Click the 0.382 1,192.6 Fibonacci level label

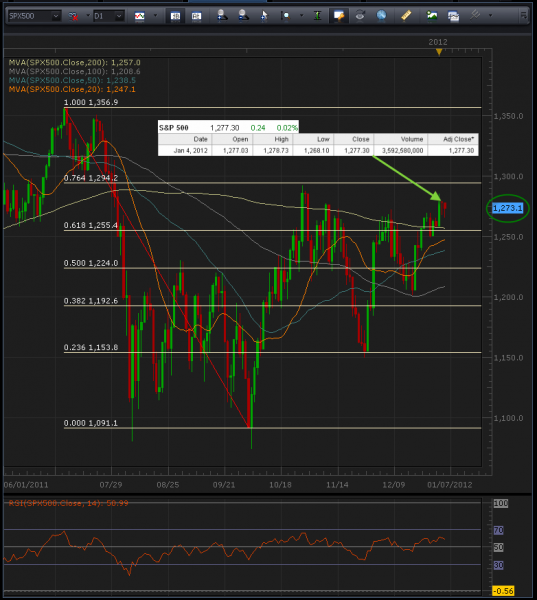tap(91, 301)
